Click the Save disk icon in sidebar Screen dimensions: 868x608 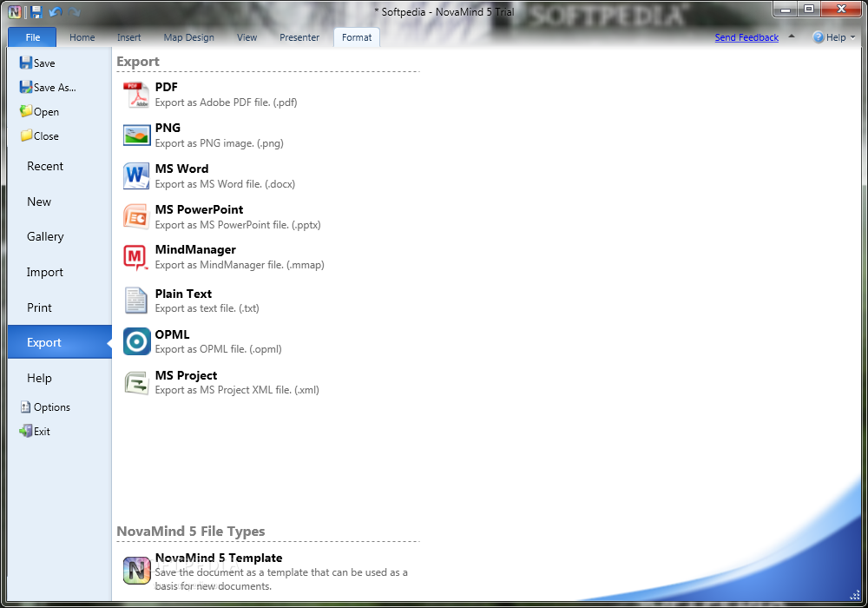pos(25,63)
